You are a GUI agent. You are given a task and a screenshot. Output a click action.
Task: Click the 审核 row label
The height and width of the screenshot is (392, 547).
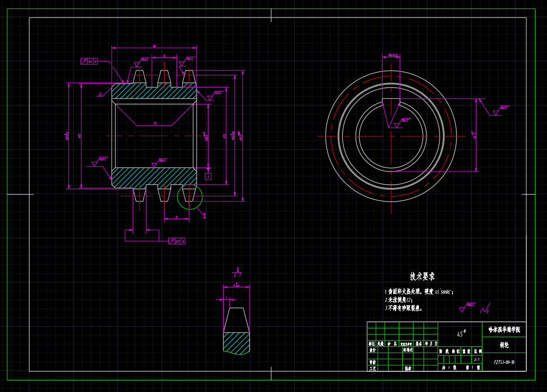click(372, 362)
